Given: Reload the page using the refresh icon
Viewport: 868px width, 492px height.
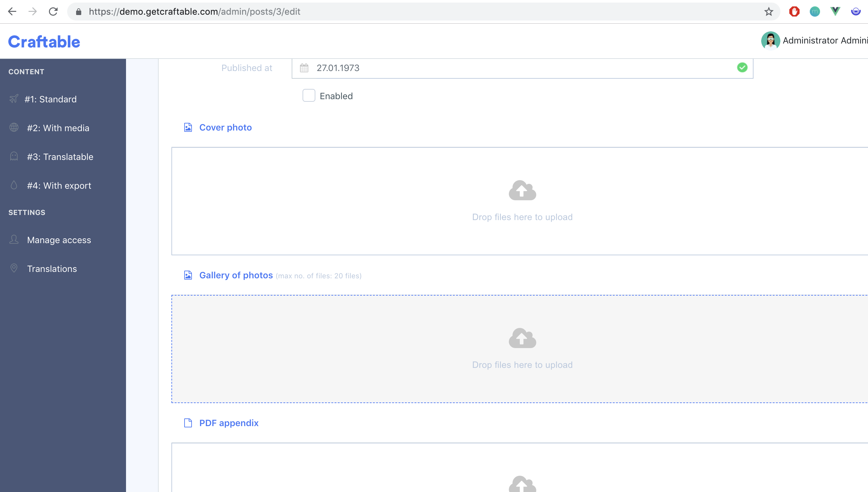Looking at the screenshot, I should click(53, 12).
